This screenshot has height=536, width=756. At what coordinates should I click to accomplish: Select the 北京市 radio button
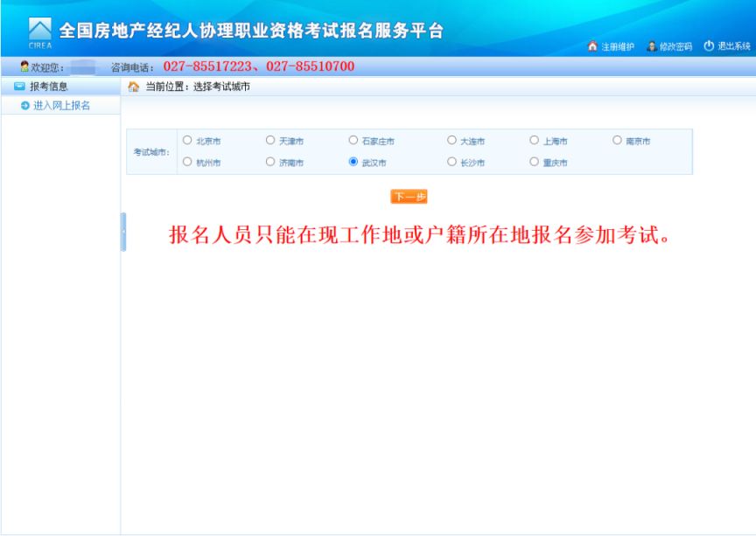(x=187, y=140)
